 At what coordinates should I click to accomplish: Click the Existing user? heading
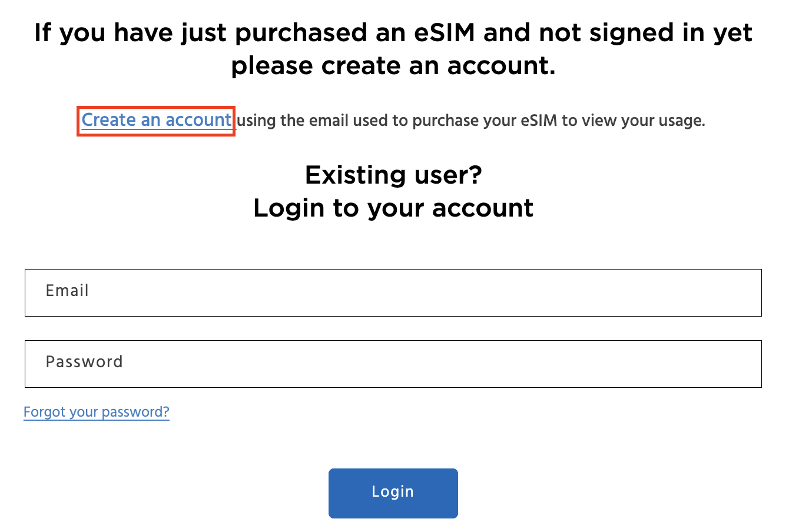393,175
